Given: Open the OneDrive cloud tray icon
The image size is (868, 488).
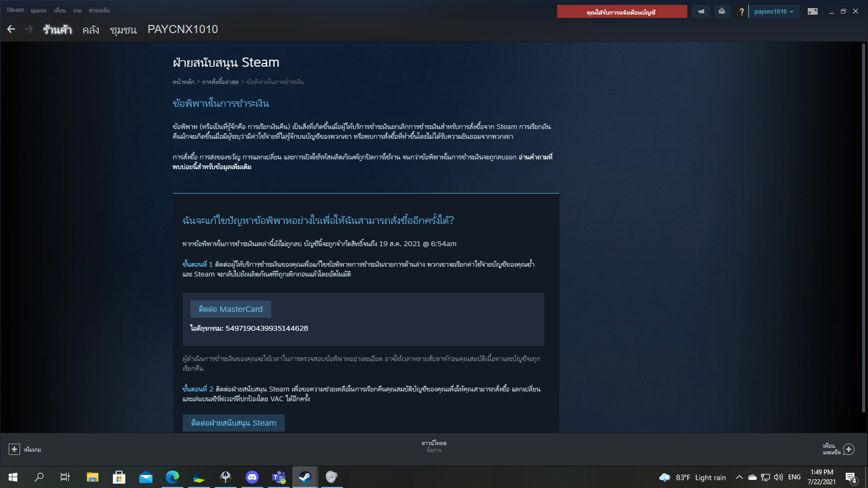Looking at the screenshot, I should tap(752, 477).
